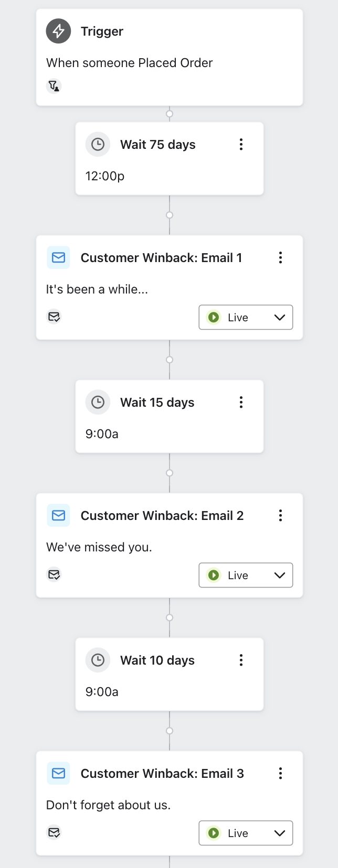Open the kebab menu on Wait 75 days
Screen dimensions: 338x868
(x=241, y=144)
